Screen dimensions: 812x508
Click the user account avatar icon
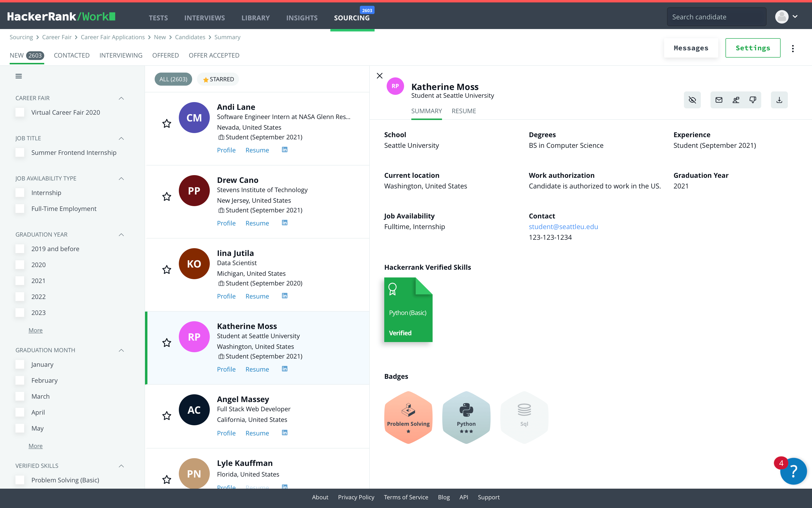(x=782, y=16)
